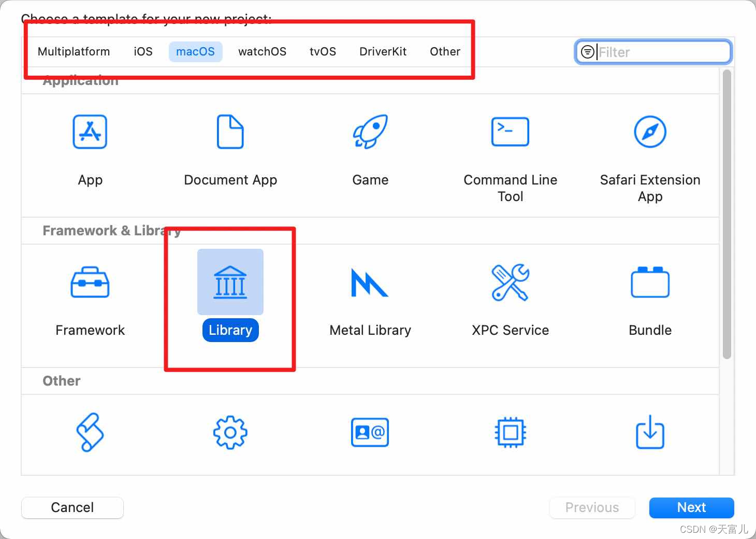Open the watchOS tab

(x=263, y=51)
